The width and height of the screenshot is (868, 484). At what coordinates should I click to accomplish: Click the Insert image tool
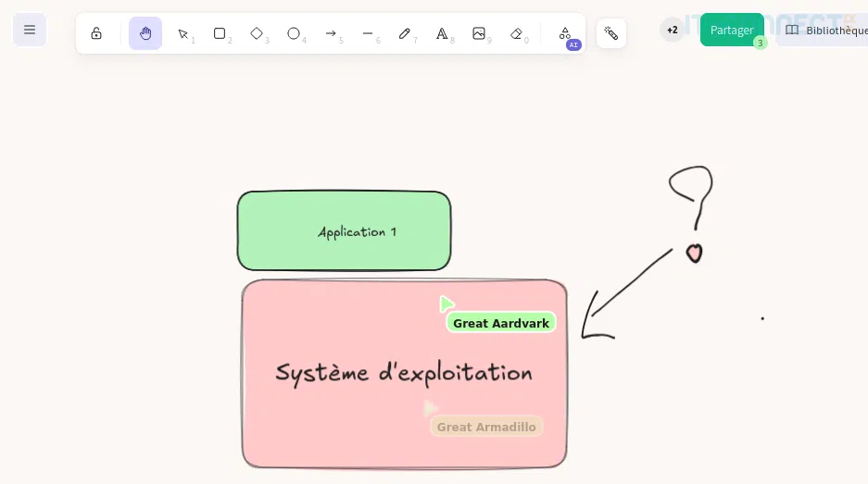[479, 33]
